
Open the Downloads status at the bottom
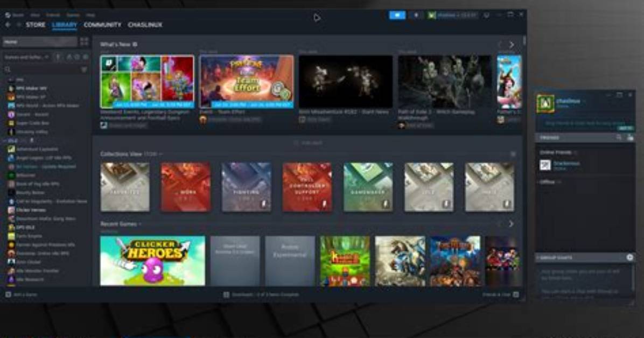tap(261, 294)
